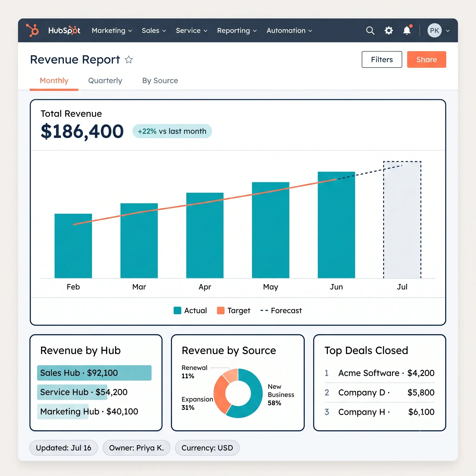This screenshot has width=476, height=476.
Task: Open the Service dropdown menu
Action: pos(192,30)
